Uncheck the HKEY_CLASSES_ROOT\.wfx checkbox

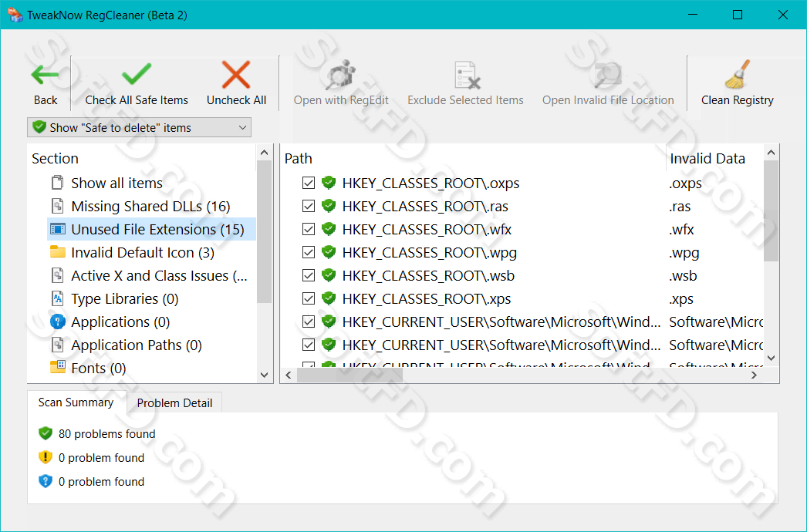tap(309, 229)
